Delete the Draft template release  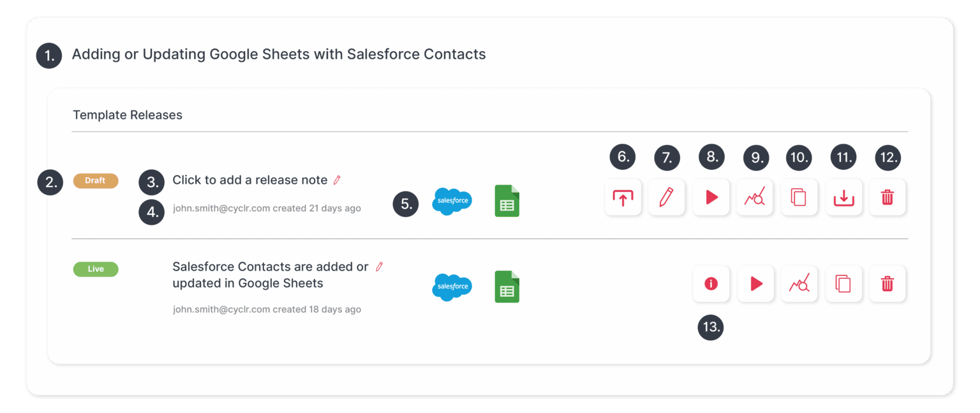887,197
